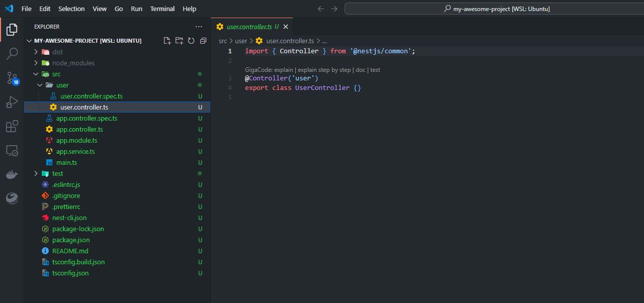
Task: Click the my-awesome-project command center search box
Action: click(x=494, y=9)
